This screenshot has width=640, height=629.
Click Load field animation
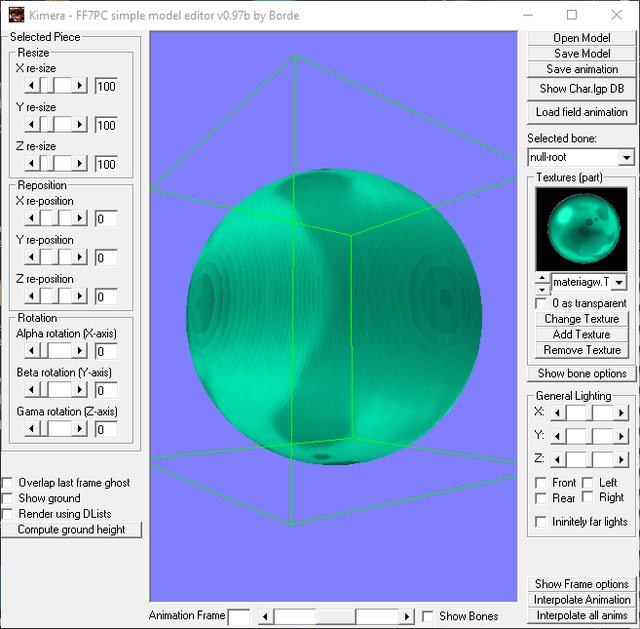582,112
